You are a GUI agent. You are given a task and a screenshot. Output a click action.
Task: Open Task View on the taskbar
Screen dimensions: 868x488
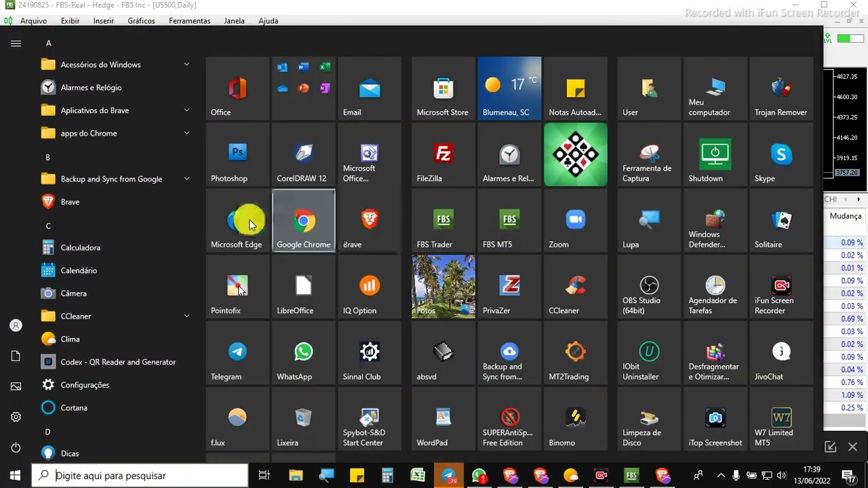pos(264,476)
